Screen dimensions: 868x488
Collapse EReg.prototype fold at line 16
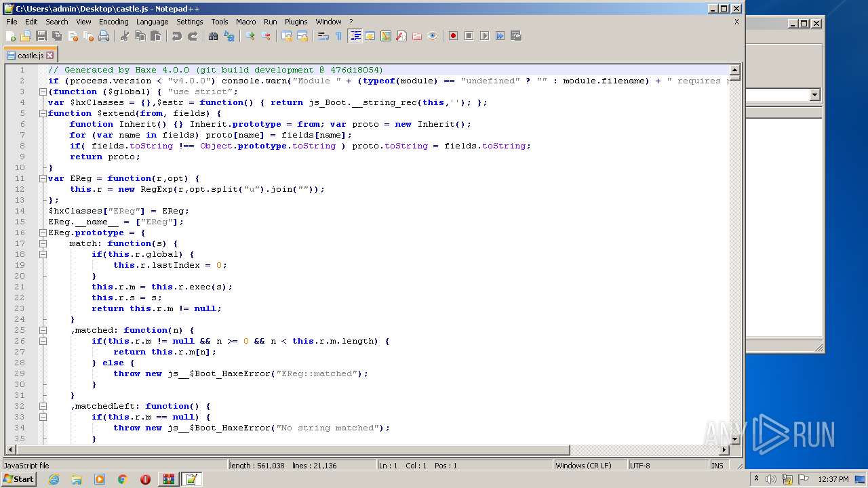(43, 232)
